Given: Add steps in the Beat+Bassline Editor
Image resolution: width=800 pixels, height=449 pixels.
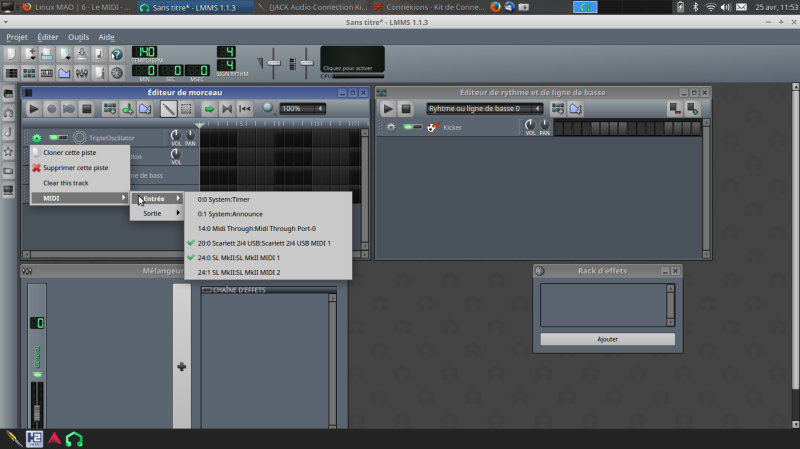Looking at the screenshot, I should [x=692, y=108].
